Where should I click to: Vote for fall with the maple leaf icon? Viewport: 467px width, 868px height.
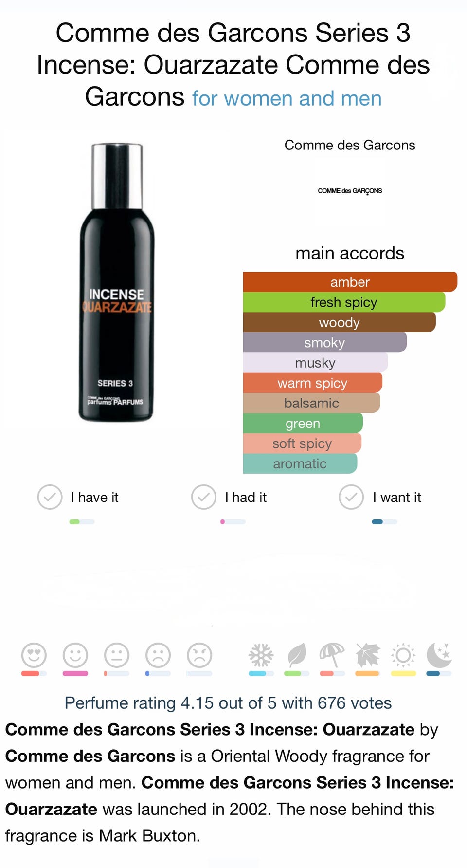pyautogui.click(x=368, y=655)
